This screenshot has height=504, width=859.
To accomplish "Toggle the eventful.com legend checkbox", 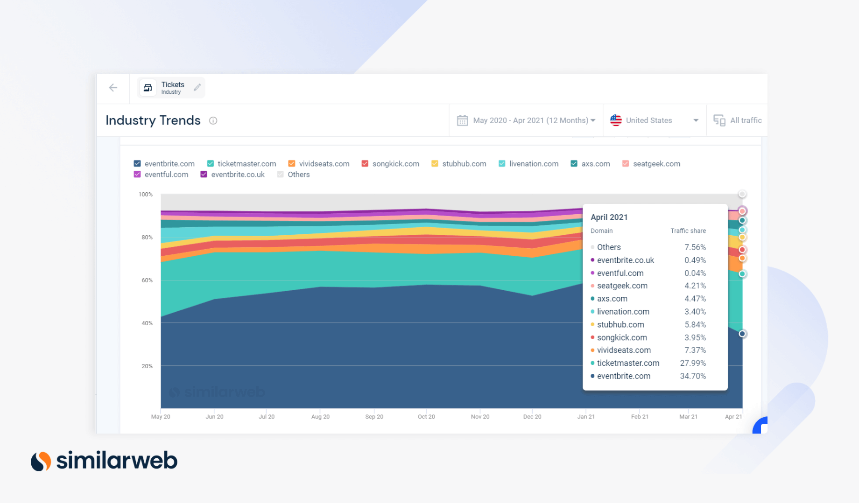I will [x=137, y=174].
